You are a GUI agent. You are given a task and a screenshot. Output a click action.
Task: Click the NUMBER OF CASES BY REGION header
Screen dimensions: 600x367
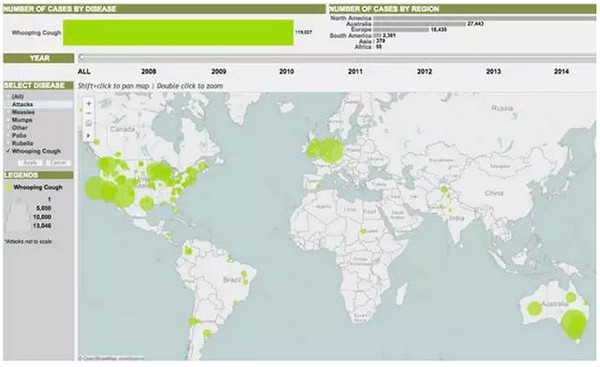point(462,9)
